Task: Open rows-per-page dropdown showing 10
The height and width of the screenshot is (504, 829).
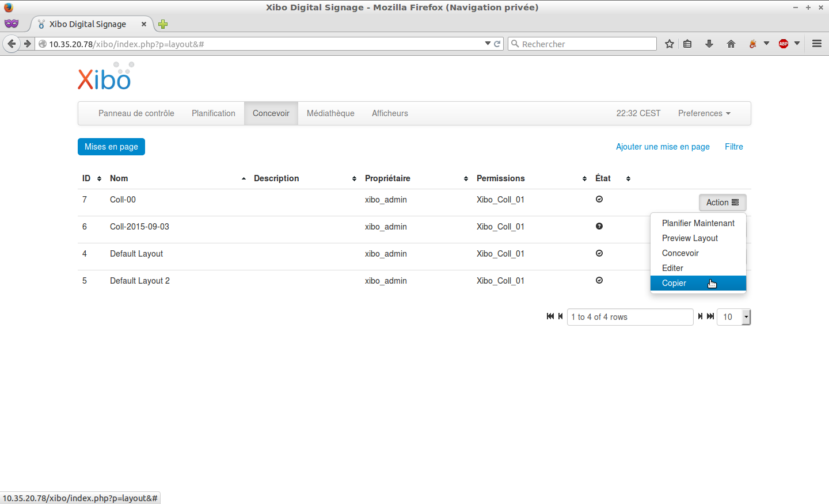Action: [733, 317]
